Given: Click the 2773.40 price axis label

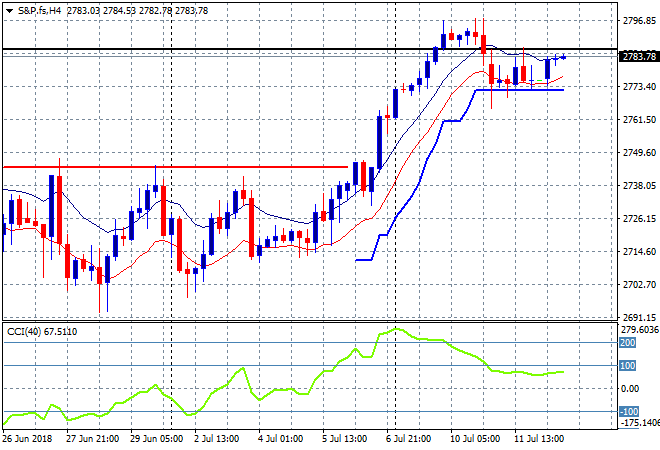Looking at the screenshot, I should tap(639, 87).
